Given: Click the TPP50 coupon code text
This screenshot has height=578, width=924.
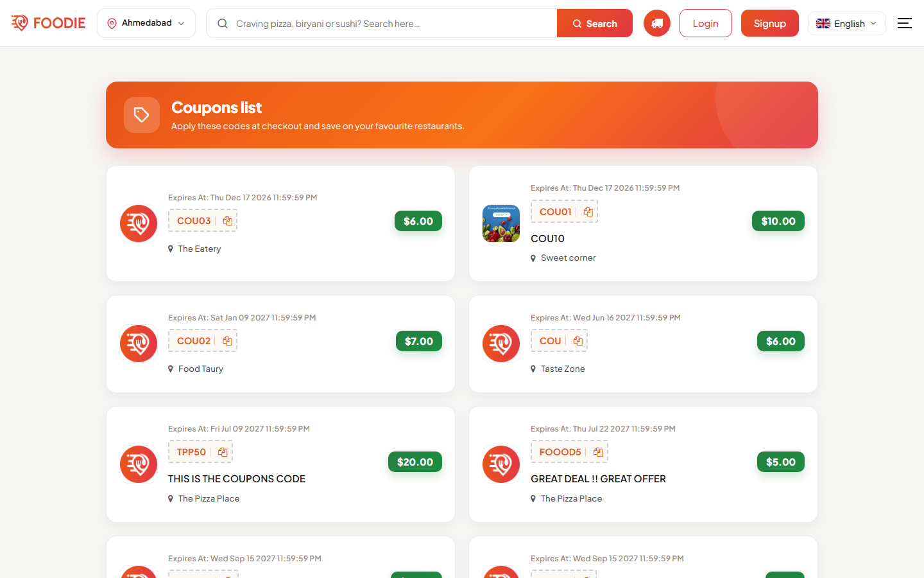Looking at the screenshot, I should (191, 452).
